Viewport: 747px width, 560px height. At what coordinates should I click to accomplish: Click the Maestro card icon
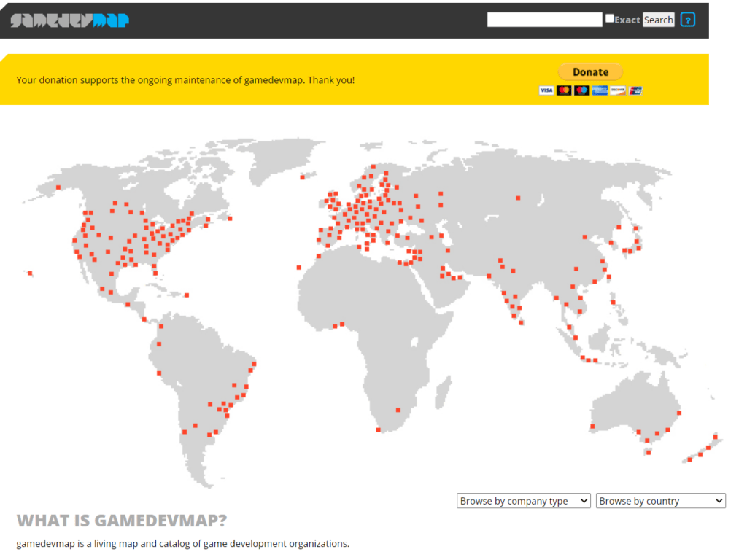coord(582,90)
